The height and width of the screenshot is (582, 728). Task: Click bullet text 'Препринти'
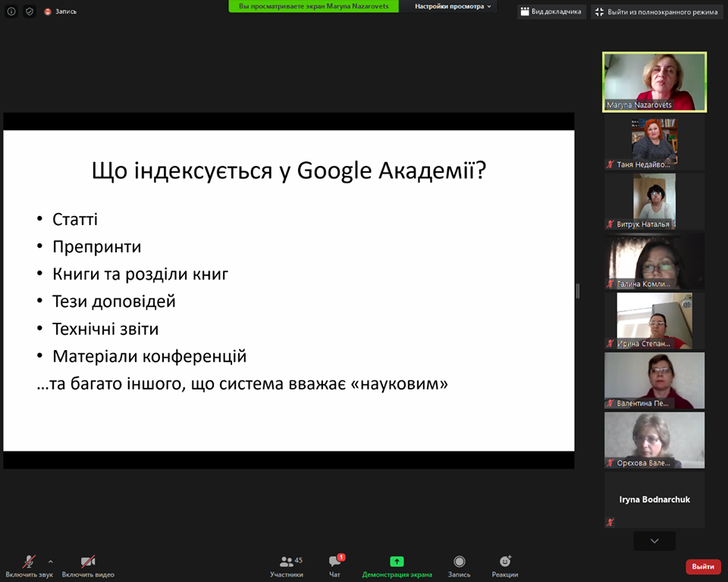click(96, 247)
